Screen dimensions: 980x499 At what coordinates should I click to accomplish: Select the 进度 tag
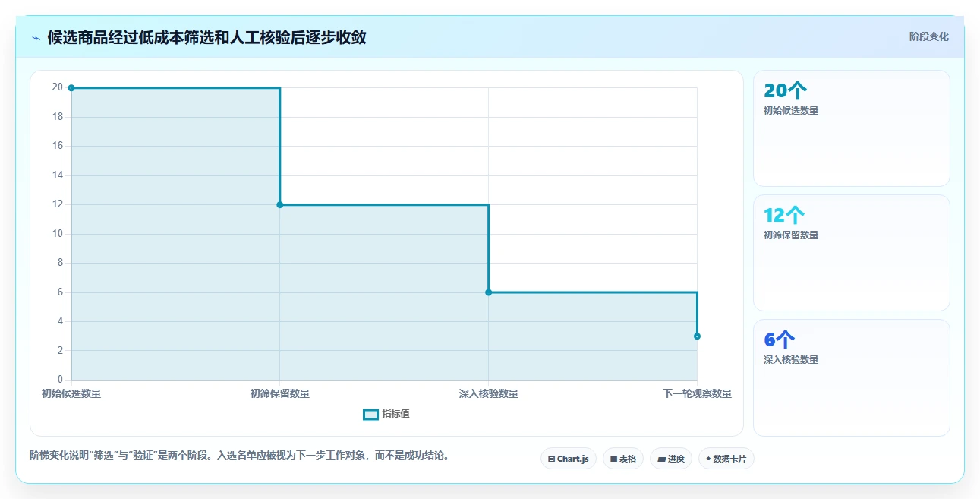click(x=671, y=459)
